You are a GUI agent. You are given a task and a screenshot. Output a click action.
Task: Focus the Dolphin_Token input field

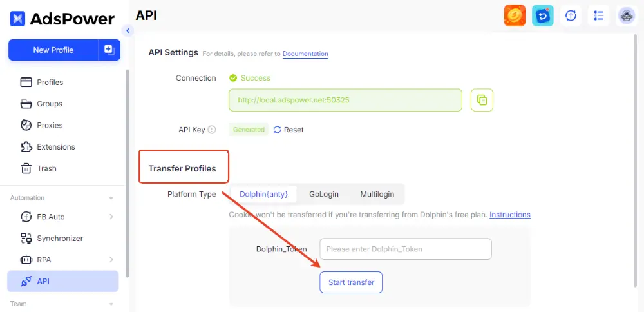(406, 249)
